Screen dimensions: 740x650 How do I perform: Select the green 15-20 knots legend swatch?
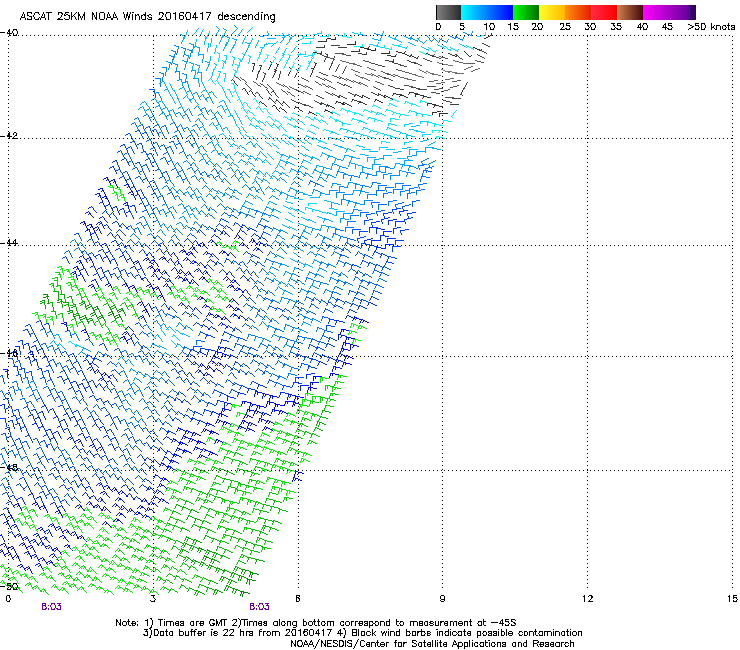pyautogui.click(x=526, y=12)
